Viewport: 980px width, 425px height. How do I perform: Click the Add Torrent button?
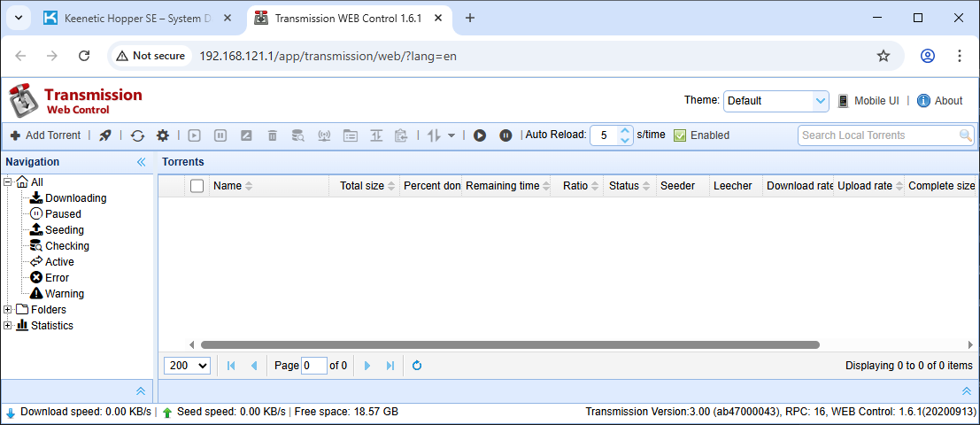click(x=45, y=135)
